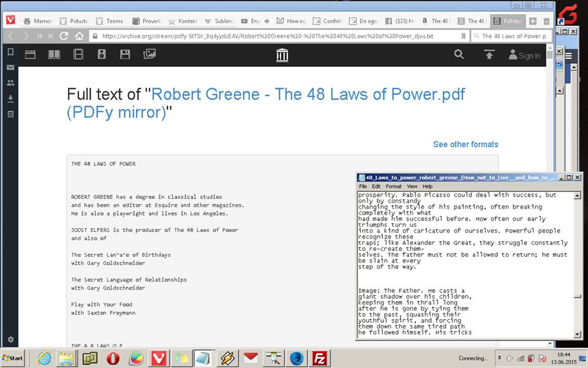Image resolution: width=588 pixels, height=368 pixels.
Task: Switch to the Confide tab
Action: [x=327, y=21]
